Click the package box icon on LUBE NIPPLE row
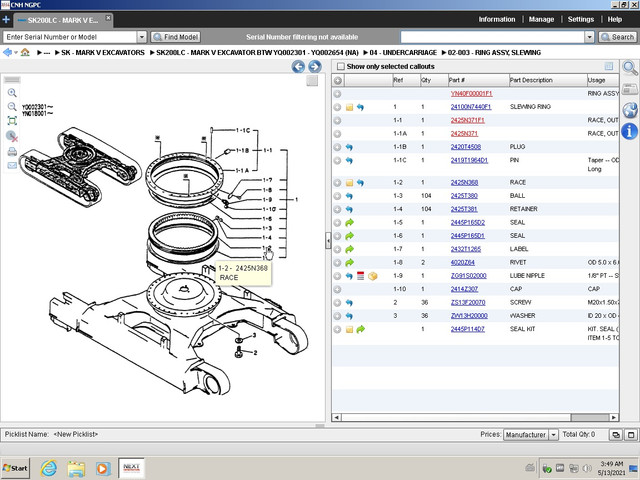The height and width of the screenshot is (480, 640). coord(372,276)
